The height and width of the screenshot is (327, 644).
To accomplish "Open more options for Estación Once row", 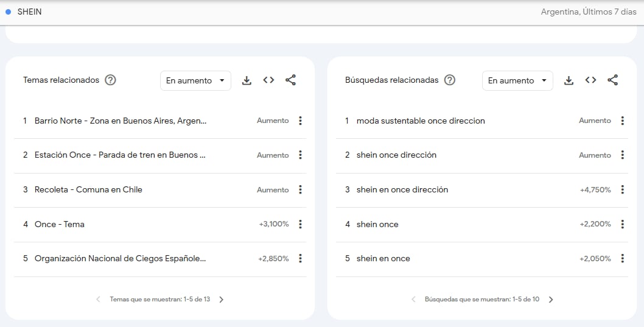I will (x=300, y=155).
